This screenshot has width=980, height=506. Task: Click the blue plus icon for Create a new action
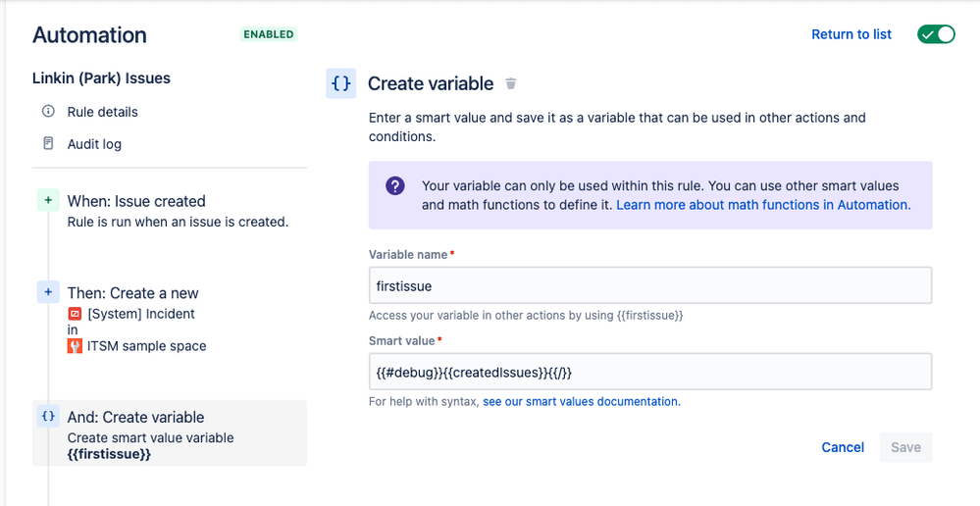[48, 292]
